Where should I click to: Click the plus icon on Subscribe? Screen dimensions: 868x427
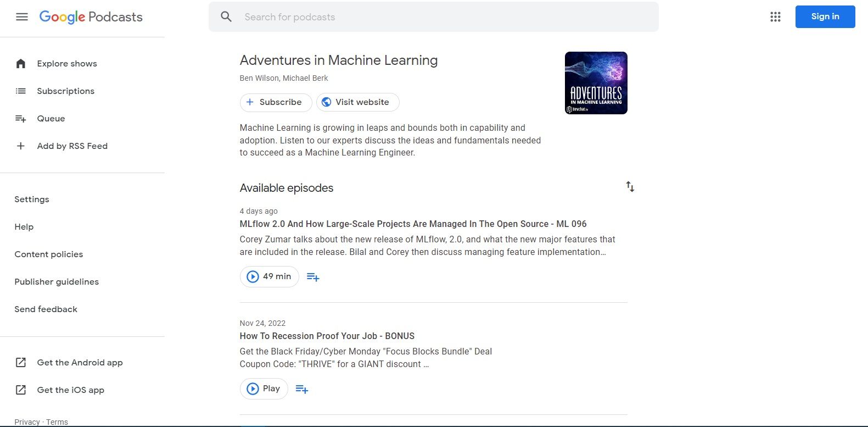click(250, 102)
